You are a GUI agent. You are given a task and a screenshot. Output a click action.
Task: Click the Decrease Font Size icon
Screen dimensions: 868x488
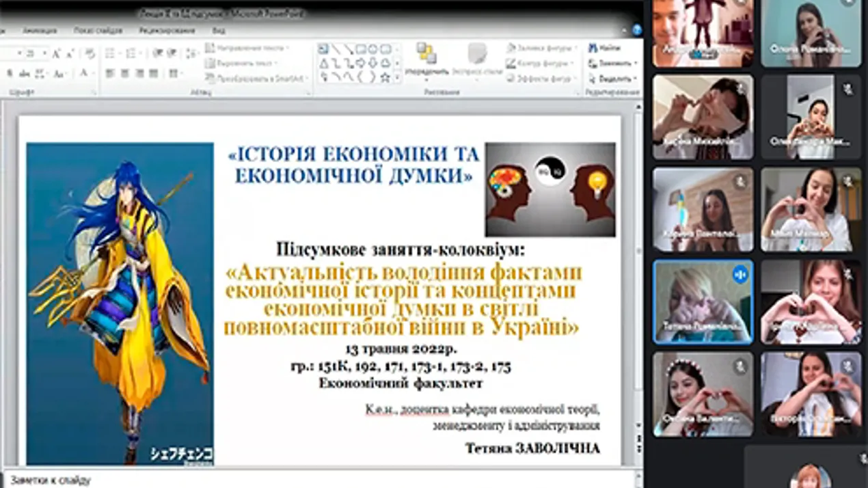(70, 53)
